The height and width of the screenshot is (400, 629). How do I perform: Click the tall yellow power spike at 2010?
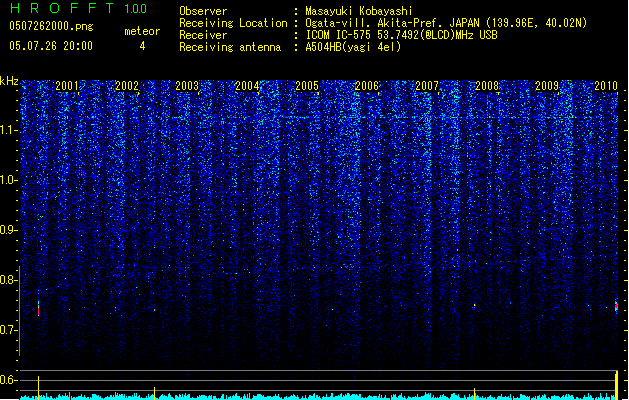click(617, 385)
